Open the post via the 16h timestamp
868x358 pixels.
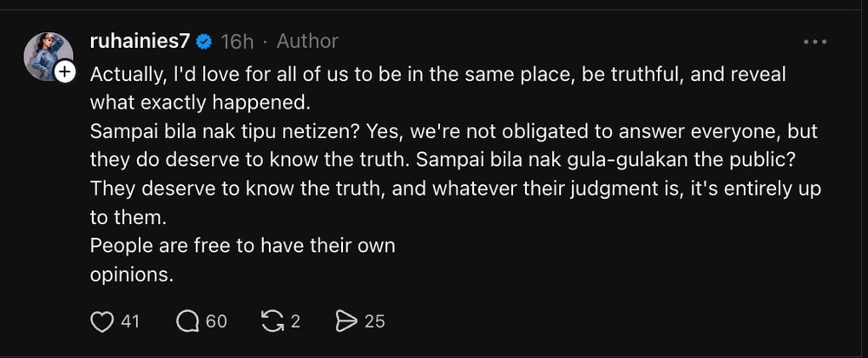click(x=236, y=41)
